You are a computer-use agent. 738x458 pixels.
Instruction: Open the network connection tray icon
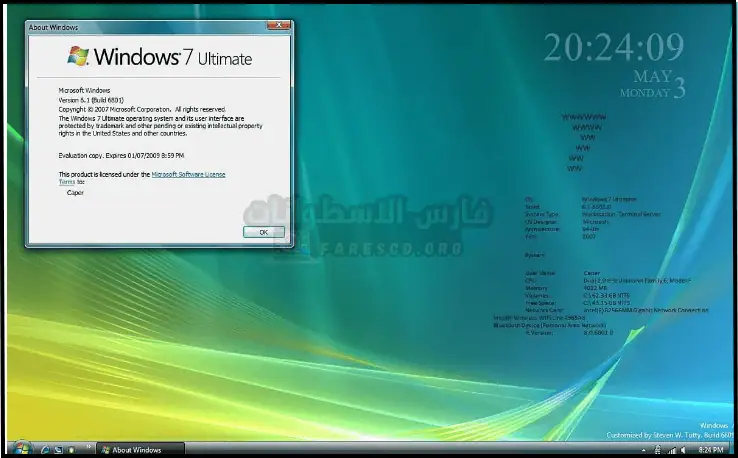pos(658,450)
